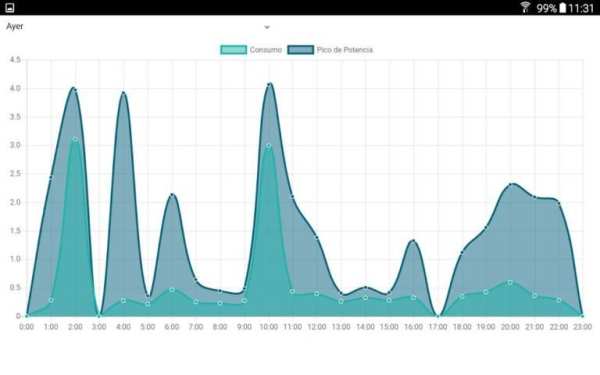600x375 pixels.
Task: Click the Pico de Potencia legend label
Action: [x=345, y=50]
